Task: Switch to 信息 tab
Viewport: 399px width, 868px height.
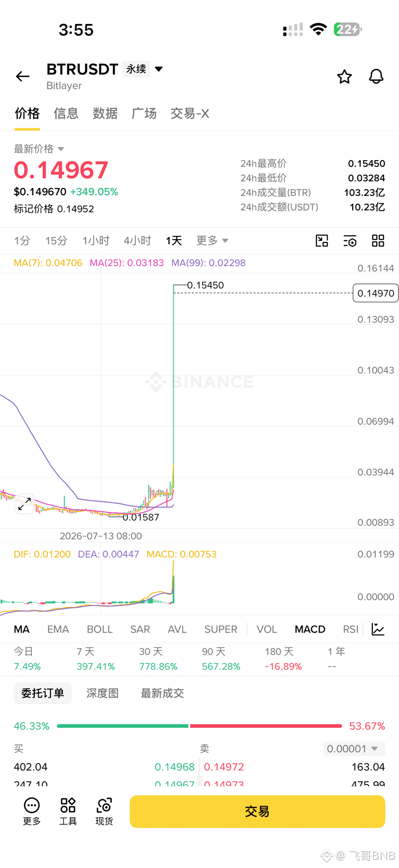Action: 66,113
